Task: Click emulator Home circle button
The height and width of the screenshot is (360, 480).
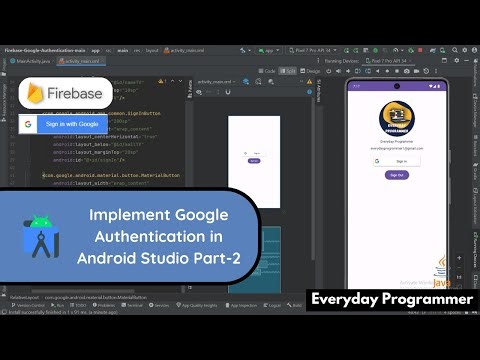Action: coord(387,71)
